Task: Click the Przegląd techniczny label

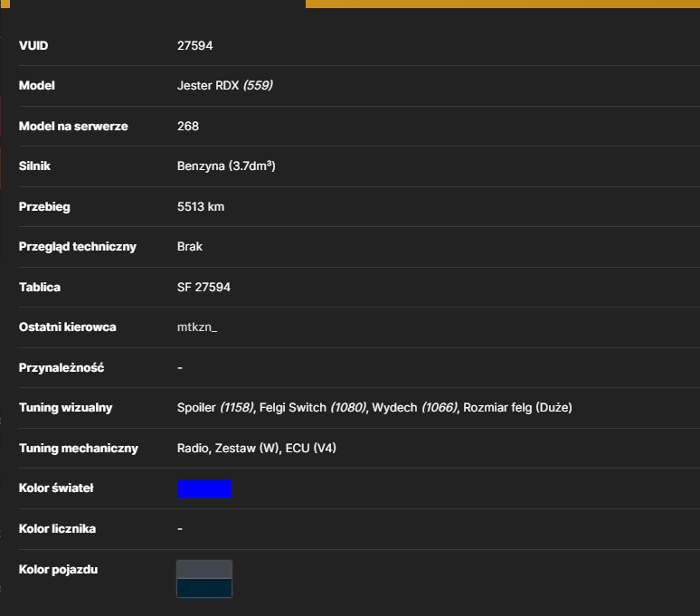Action: (77, 247)
